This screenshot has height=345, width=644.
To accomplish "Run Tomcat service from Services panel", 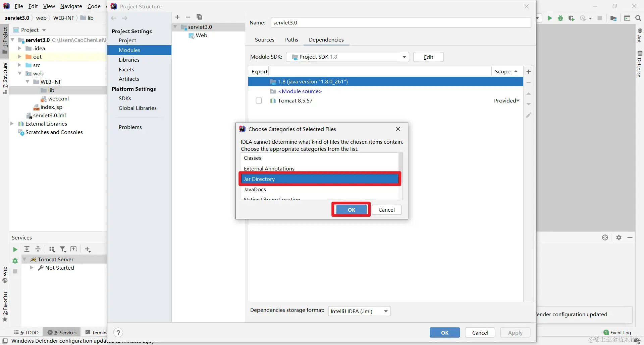I will click(x=15, y=250).
